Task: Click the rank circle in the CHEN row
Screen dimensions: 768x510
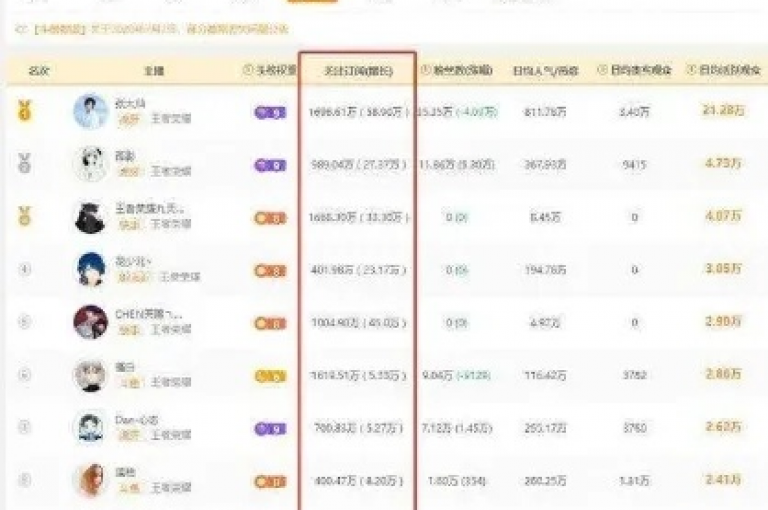Action: tap(24, 322)
